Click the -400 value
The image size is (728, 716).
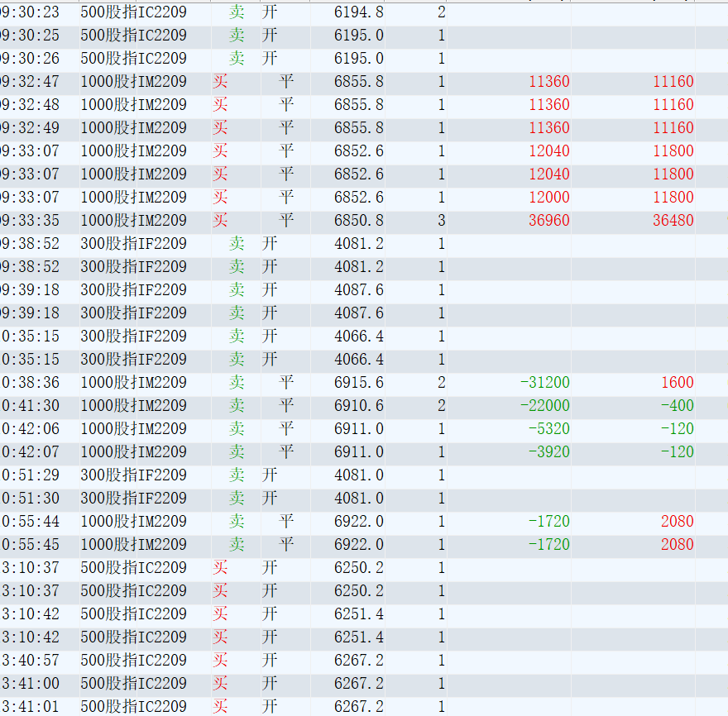(x=678, y=406)
